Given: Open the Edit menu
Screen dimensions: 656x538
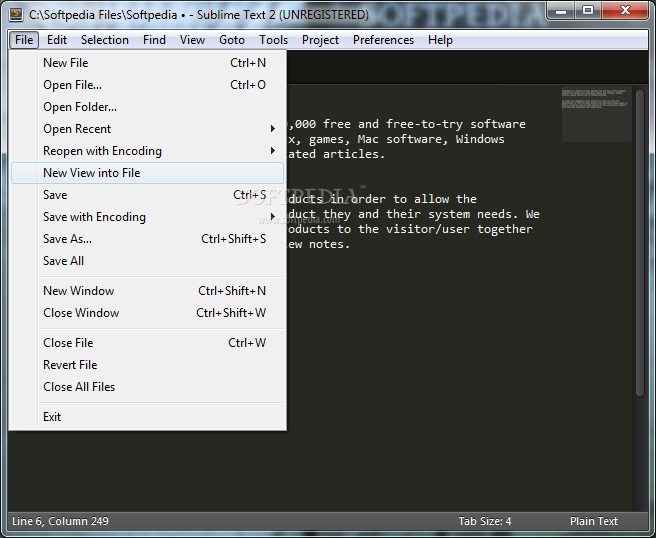Looking at the screenshot, I should 57,40.
